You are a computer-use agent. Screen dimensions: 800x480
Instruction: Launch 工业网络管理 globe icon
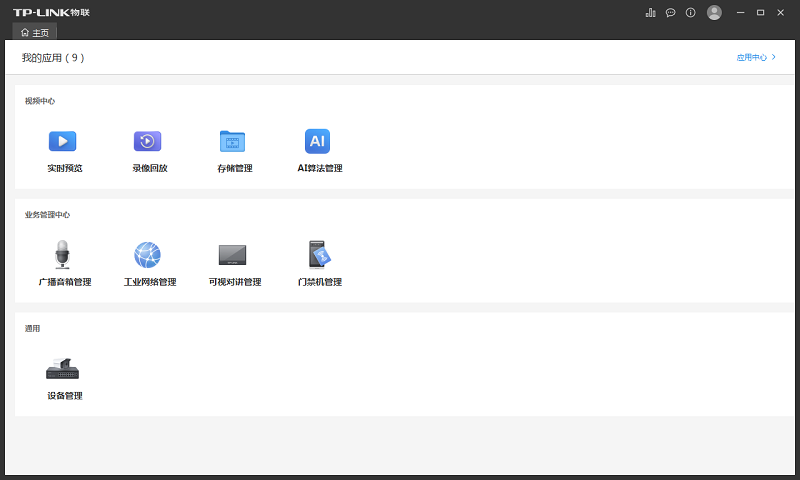(x=147, y=255)
